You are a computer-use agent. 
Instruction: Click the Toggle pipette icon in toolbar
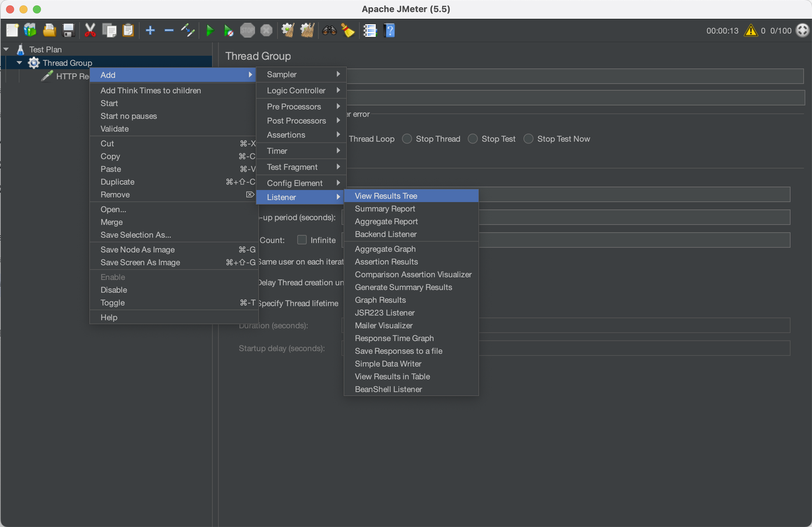(188, 30)
